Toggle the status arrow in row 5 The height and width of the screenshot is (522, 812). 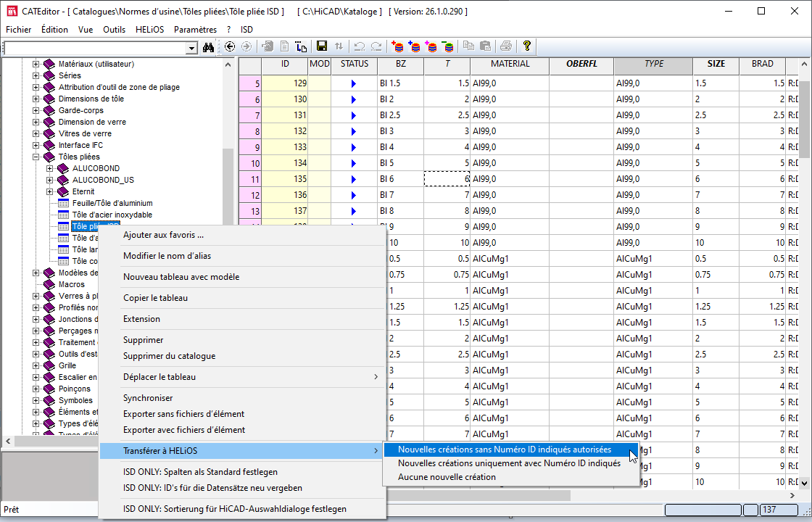pyautogui.click(x=354, y=83)
